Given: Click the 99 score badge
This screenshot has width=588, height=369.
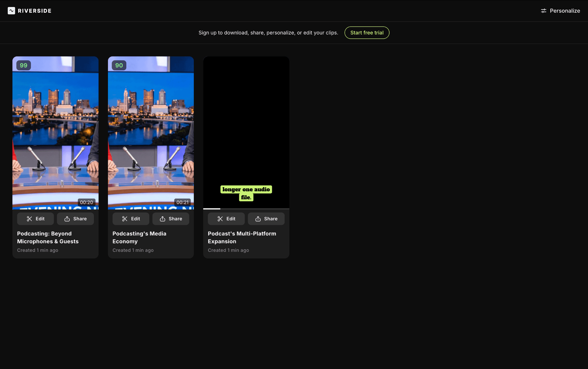Looking at the screenshot, I should tap(24, 65).
